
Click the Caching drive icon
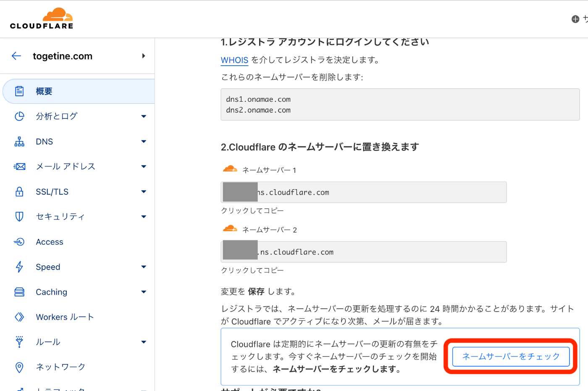pos(19,292)
